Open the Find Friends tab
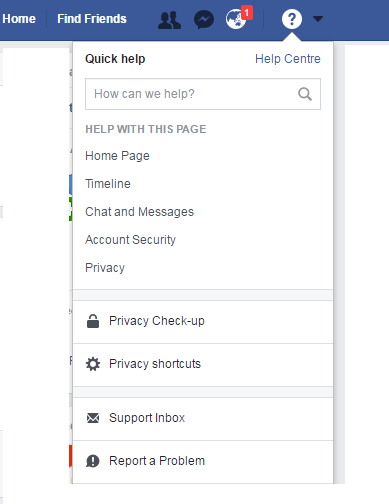 (92, 19)
